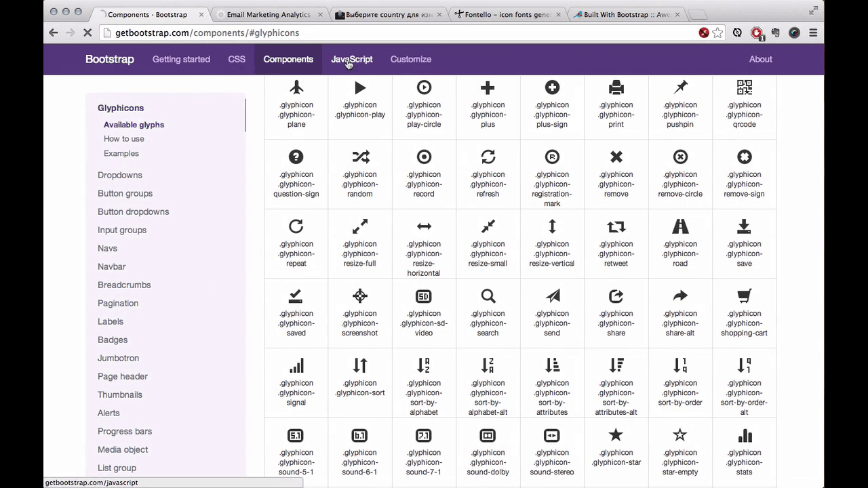Screen dimensions: 868x488
Task: Open the JavaScript nav item
Action: click(x=351, y=59)
